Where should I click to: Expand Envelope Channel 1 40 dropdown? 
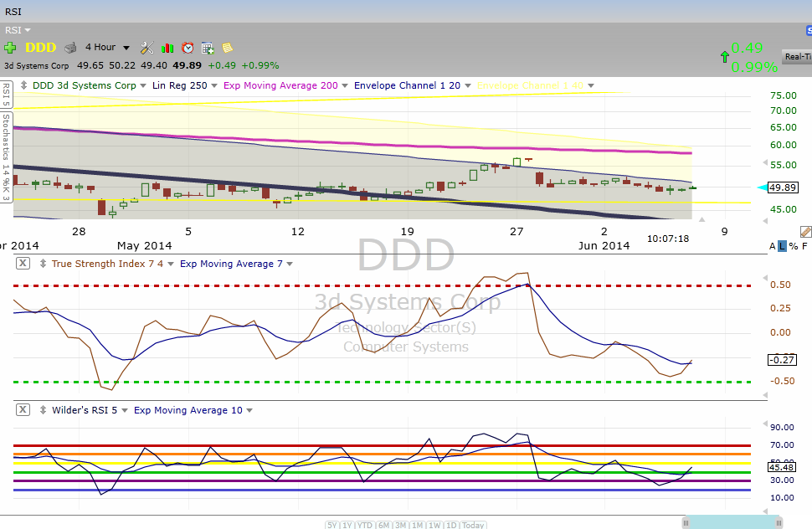[x=591, y=86]
